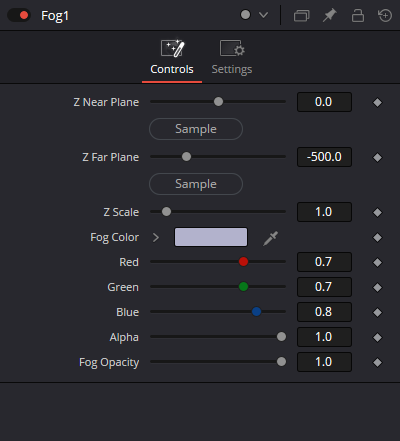Expand the Fog Color disclosure arrow
This screenshot has height=441, width=400.
click(x=156, y=237)
